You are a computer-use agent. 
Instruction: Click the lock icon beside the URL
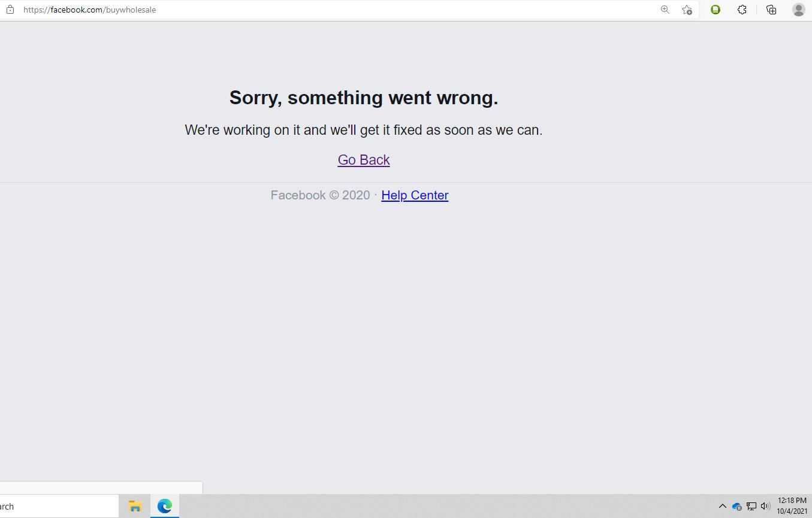pyautogui.click(x=10, y=10)
